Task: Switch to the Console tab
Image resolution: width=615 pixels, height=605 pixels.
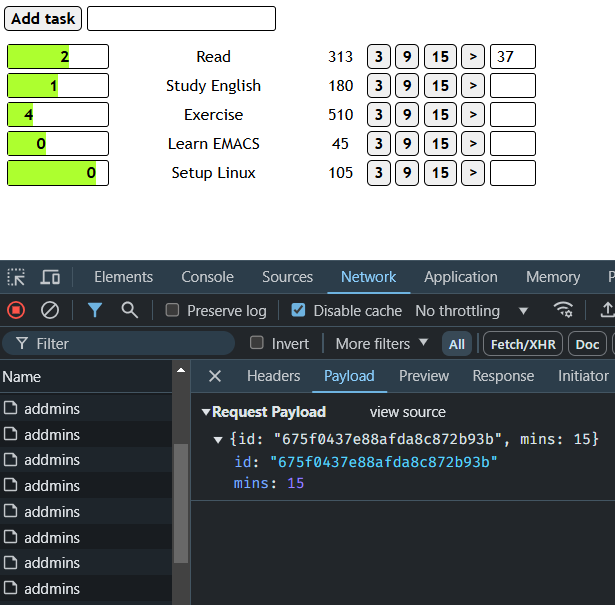Action: [207, 277]
